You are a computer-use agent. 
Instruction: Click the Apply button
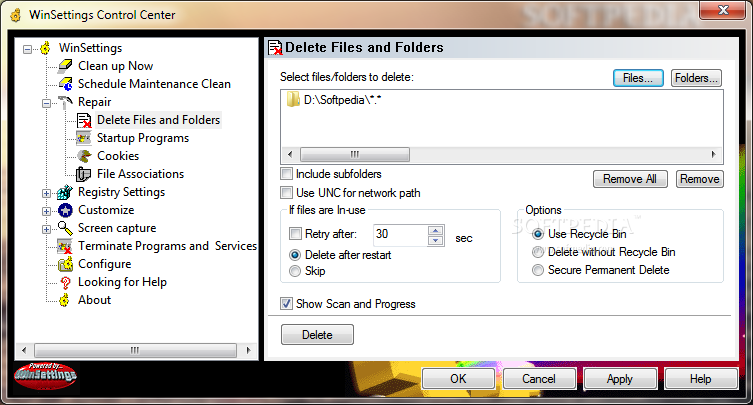[620, 379]
